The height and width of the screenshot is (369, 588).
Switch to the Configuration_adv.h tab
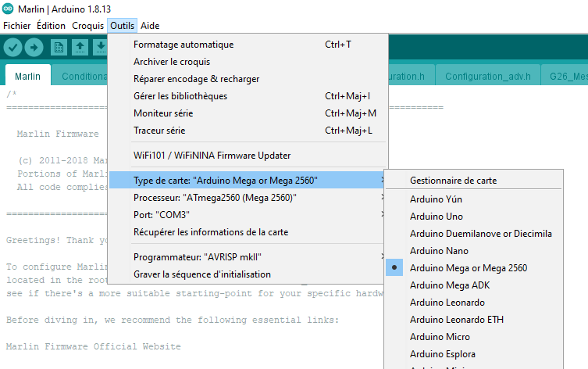487,76
